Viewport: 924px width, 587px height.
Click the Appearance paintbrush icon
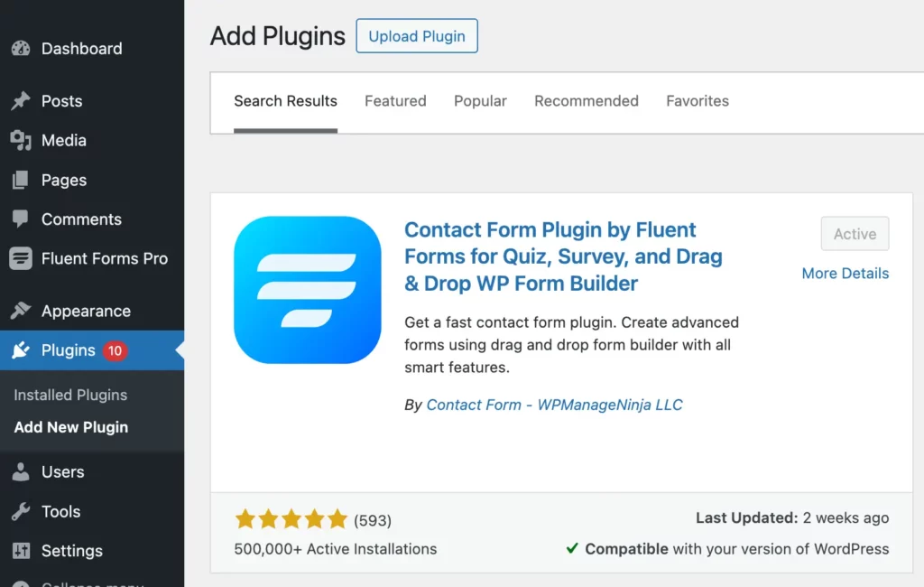(x=21, y=311)
